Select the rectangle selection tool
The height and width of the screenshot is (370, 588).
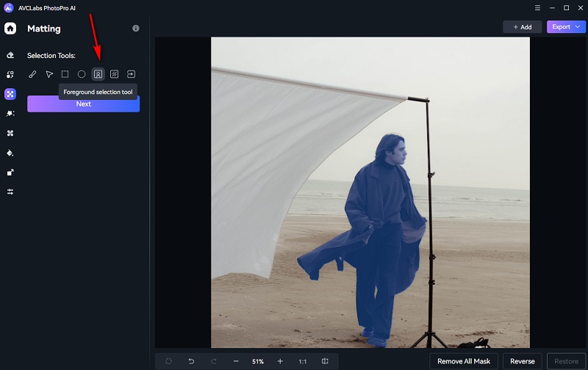(x=65, y=74)
